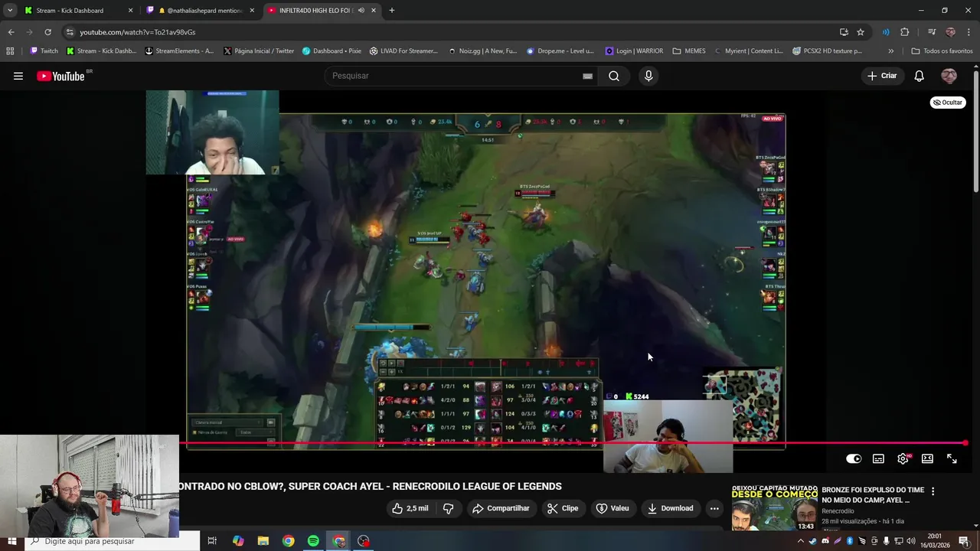This screenshot has height=551, width=980.
Task: Open the Twitch bookmark
Action: click(44, 51)
